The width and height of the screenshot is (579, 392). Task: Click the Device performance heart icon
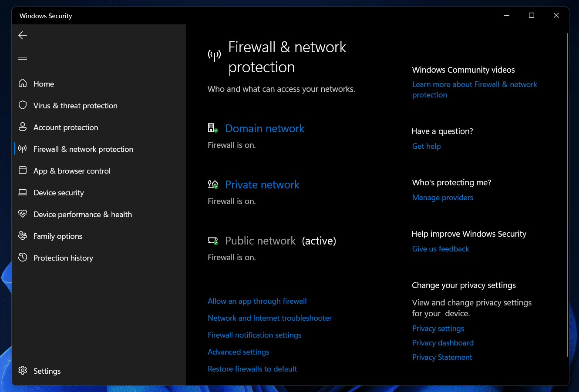click(x=23, y=214)
